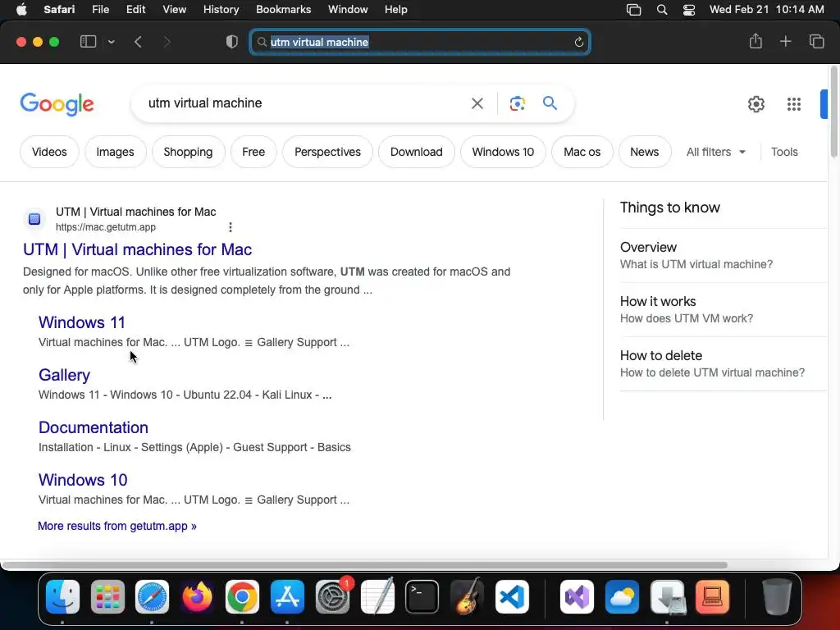
Task: Open the Bookmarks menu
Action: [283, 10]
